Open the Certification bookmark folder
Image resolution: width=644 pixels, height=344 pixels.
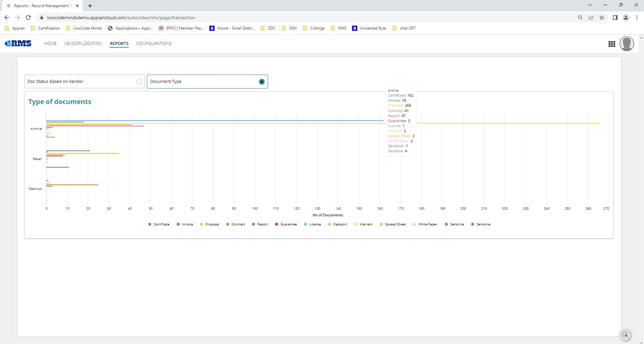pos(45,28)
